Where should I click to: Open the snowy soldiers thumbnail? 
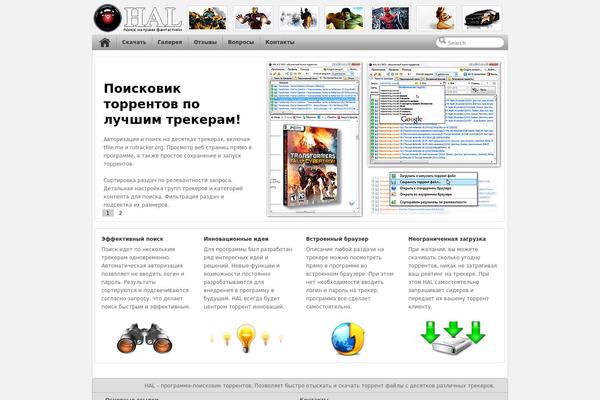pos(298,18)
